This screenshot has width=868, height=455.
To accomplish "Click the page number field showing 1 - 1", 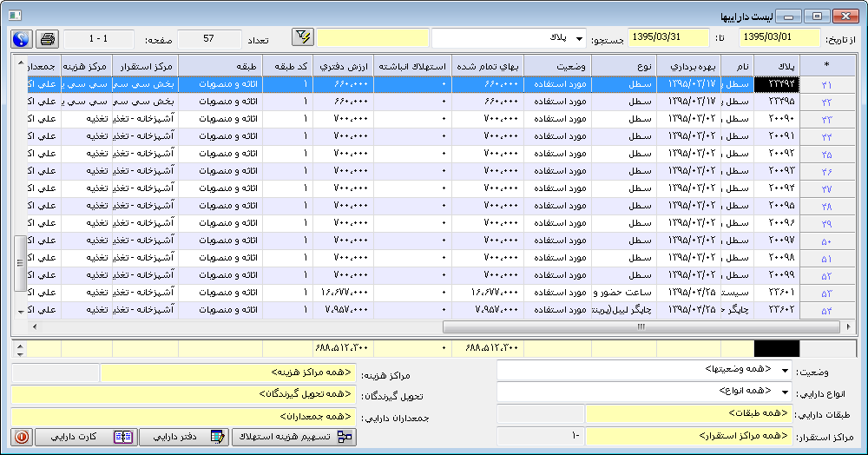I will tap(99, 39).
